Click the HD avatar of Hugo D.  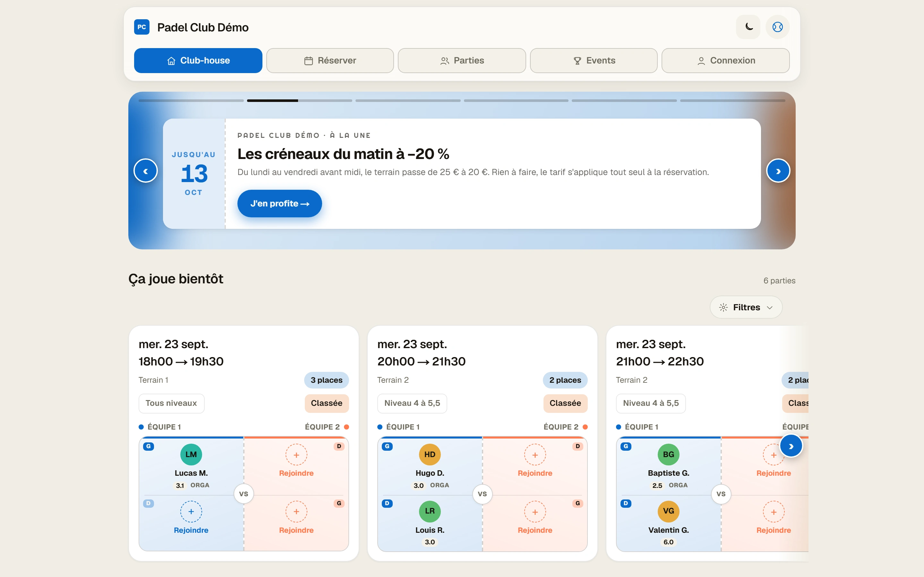(x=430, y=454)
